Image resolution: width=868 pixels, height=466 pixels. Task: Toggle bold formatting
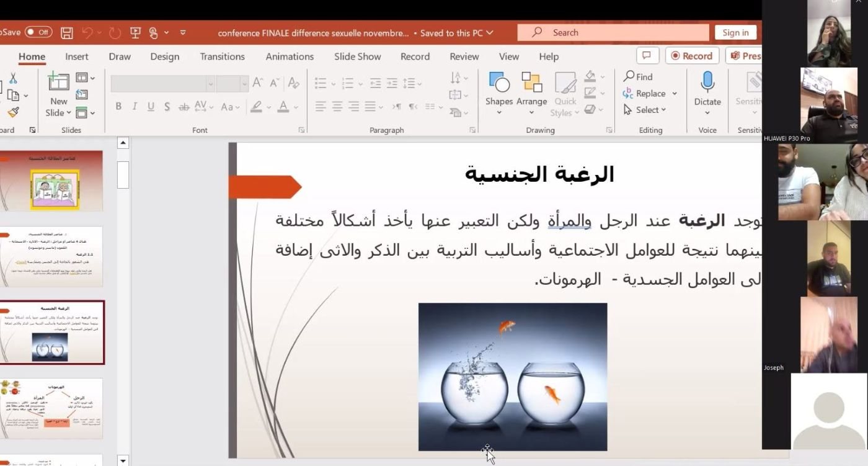(x=118, y=107)
